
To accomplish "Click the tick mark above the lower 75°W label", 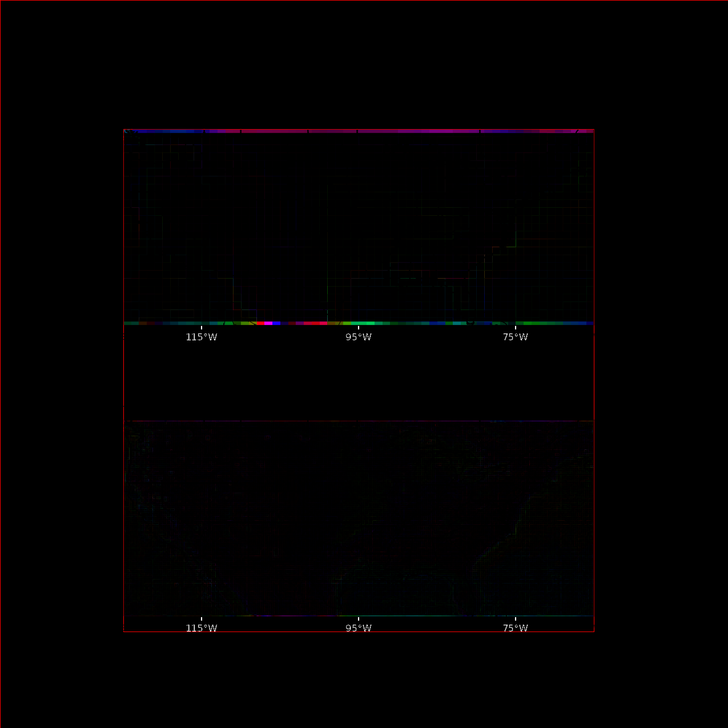I will (x=516, y=619).
